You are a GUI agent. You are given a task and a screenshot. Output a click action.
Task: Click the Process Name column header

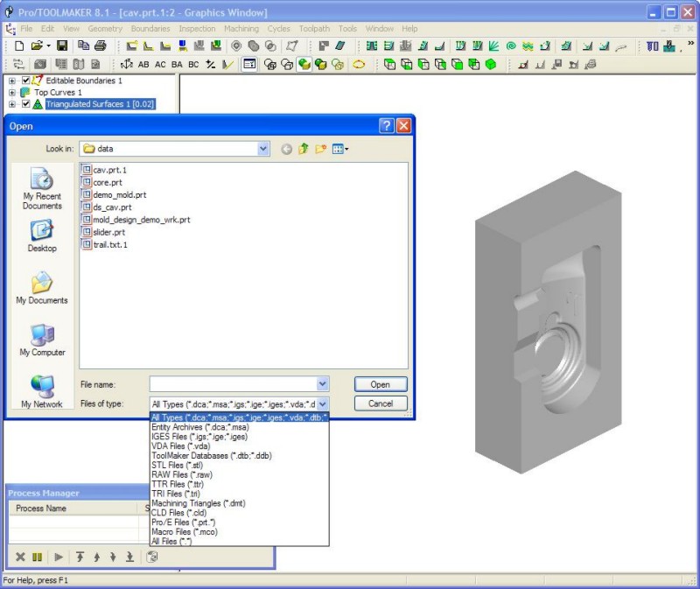pyautogui.click(x=73, y=508)
